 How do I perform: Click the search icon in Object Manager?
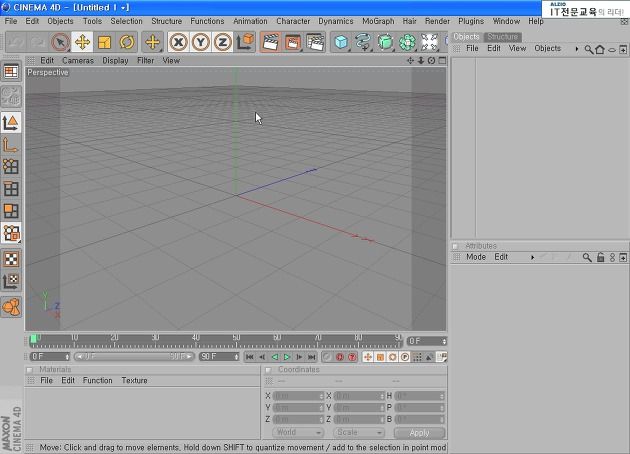589,49
